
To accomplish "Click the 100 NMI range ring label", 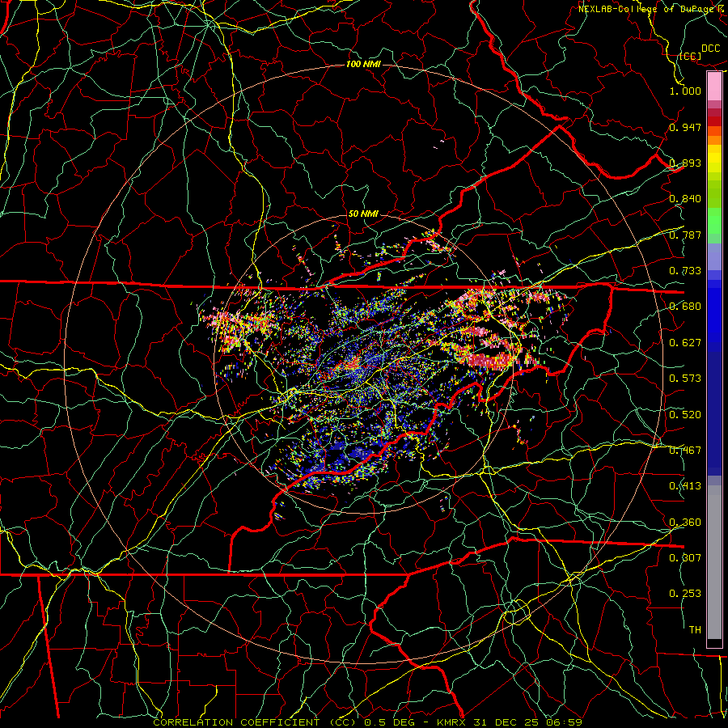I will point(363,64).
